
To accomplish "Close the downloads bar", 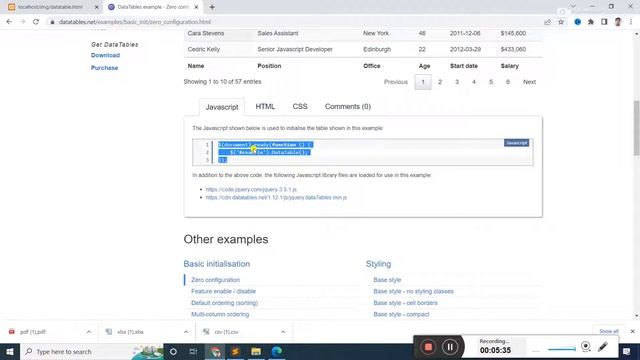I will (x=632, y=331).
